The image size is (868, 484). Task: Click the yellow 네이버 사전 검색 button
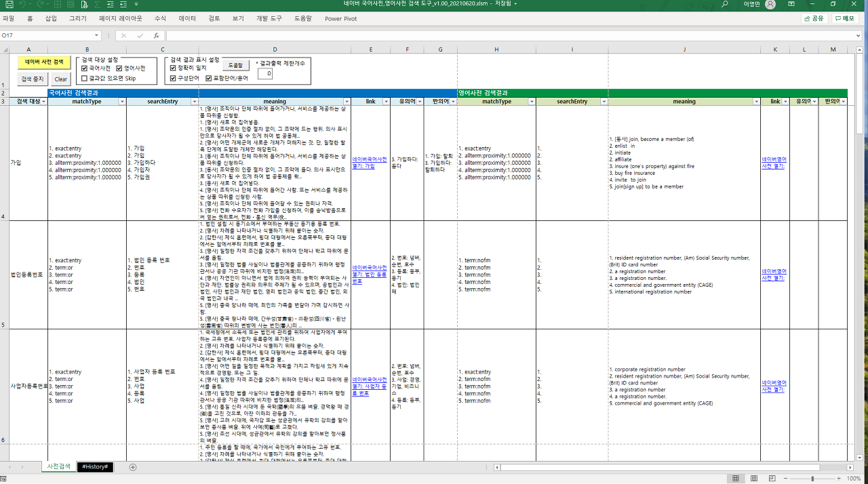(44, 62)
